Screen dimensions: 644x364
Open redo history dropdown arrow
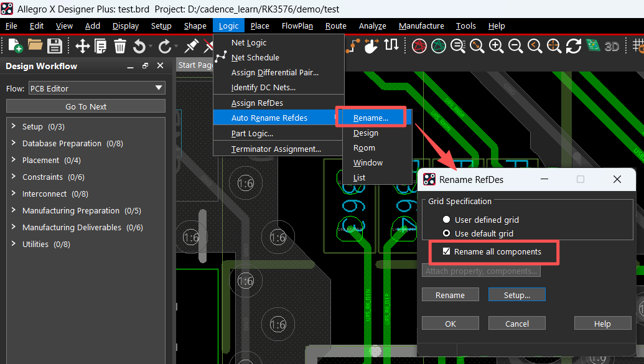176,46
